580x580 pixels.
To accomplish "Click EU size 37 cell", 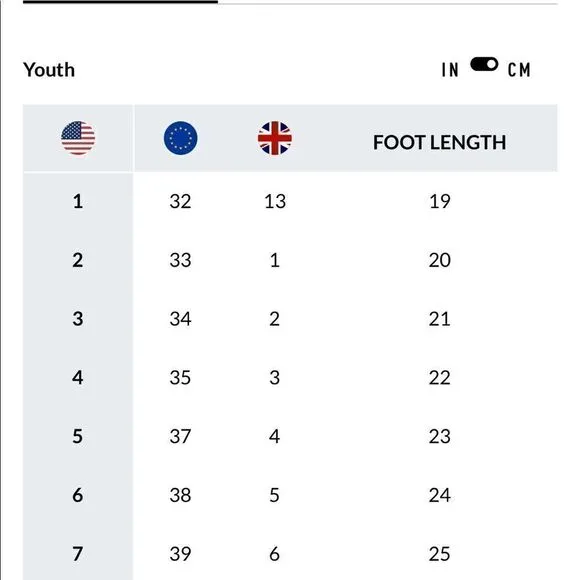I will [x=181, y=436].
